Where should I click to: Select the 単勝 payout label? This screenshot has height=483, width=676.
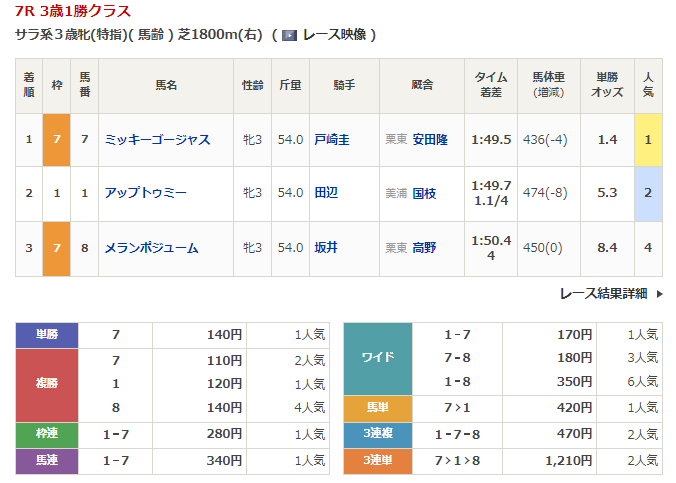click(47, 335)
